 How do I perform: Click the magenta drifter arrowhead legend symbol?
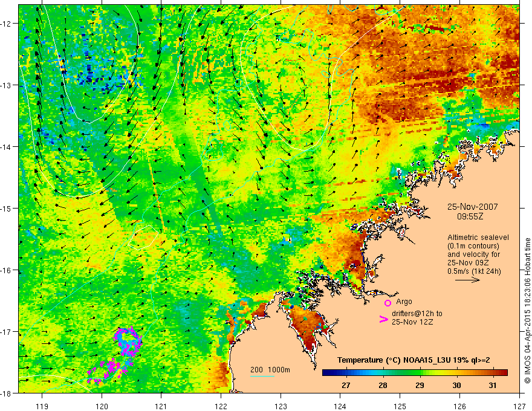[384, 319]
